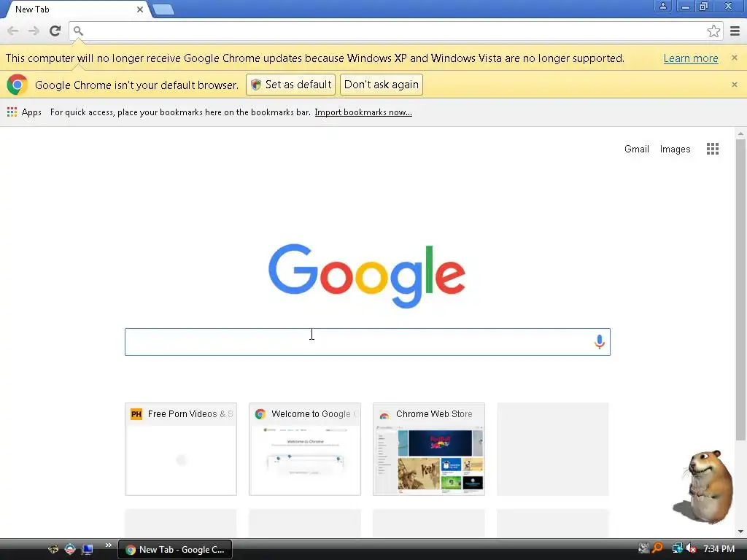Screen dimensions: 747x560
Task: Click the network tray icon
Action: coord(676,548)
